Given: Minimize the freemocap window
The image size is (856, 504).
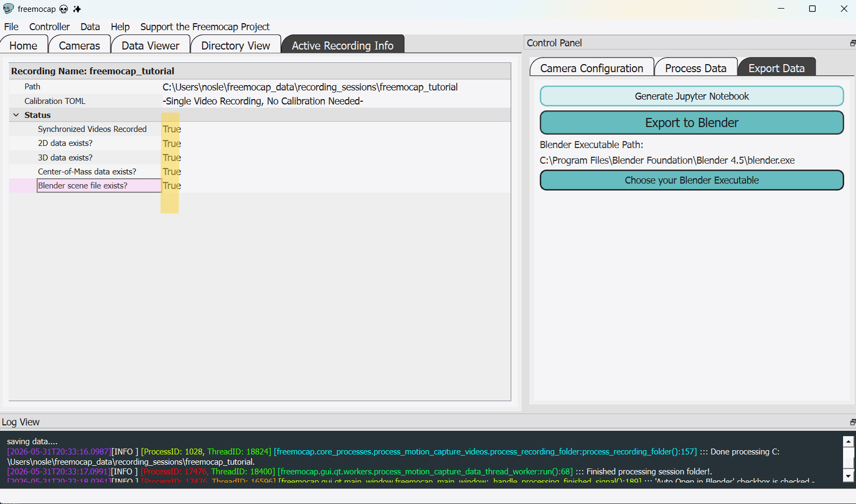Looking at the screenshot, I should pos(781,9).
